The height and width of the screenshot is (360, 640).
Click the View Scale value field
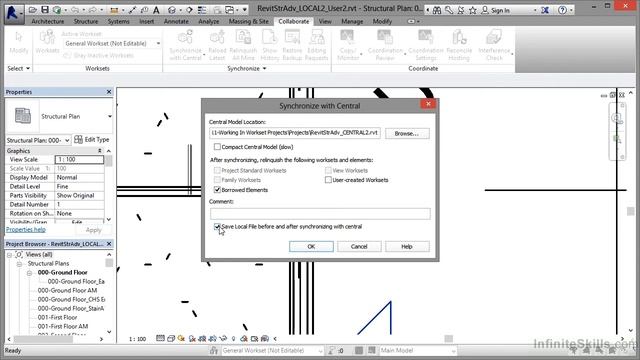pos(79,160)
